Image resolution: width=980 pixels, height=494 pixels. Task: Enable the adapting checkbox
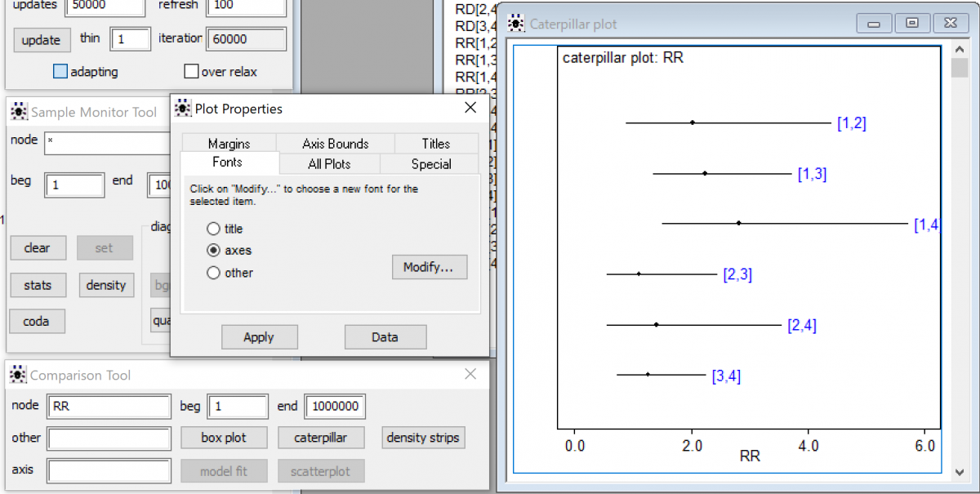[x=60, y=71]
